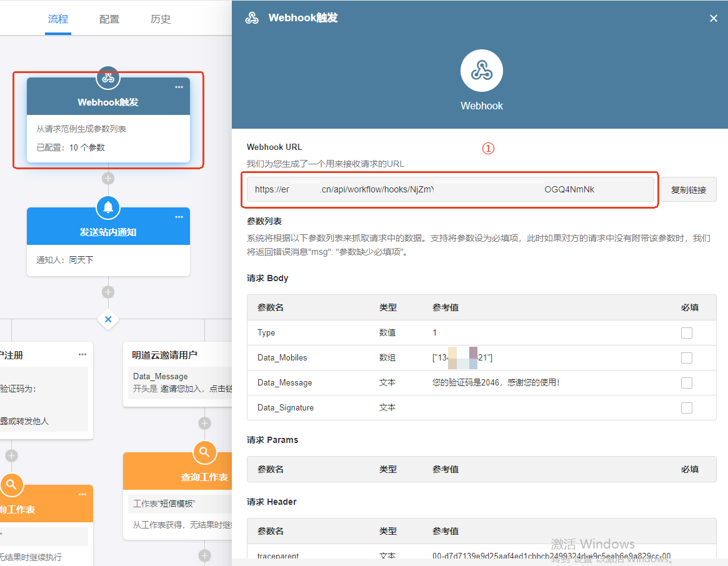Open the ellipsis menu on 查询工作表 node
Screen dimensions: 728x566
82,494
